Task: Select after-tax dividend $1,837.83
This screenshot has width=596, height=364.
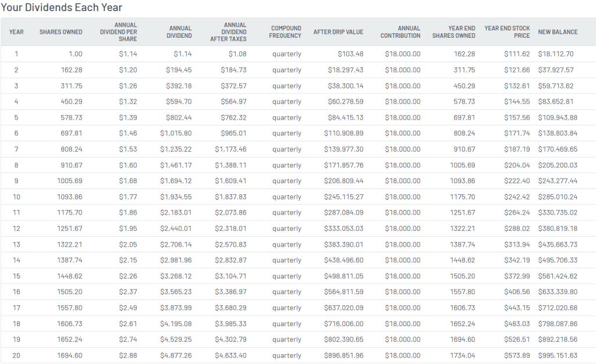Action: (x=230, y=197)
